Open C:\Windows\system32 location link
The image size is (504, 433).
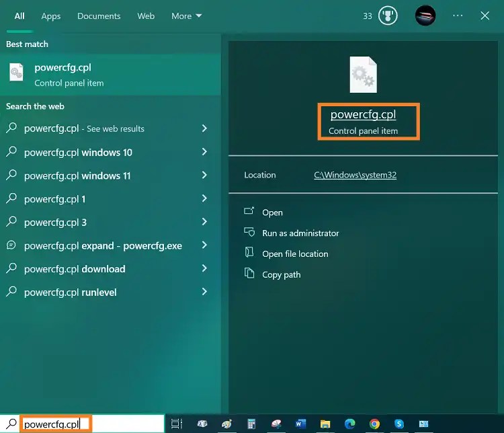click(x=355, y=175)
